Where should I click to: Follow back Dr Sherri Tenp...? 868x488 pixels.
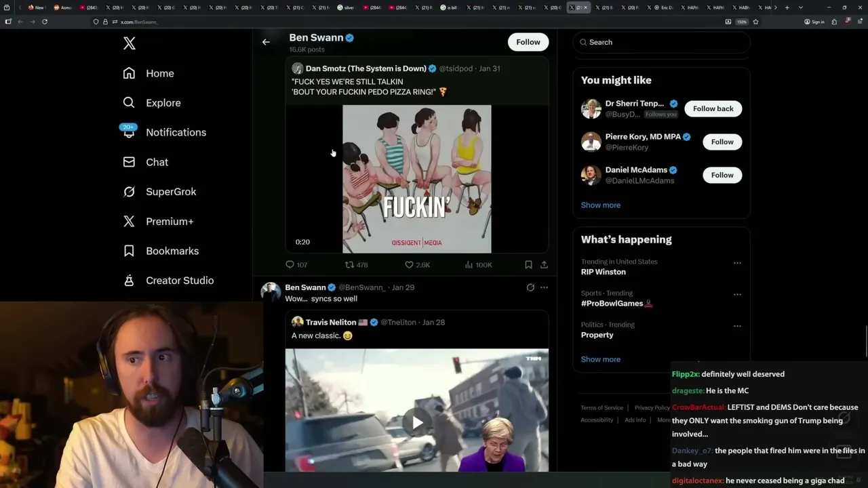point(713,108)
